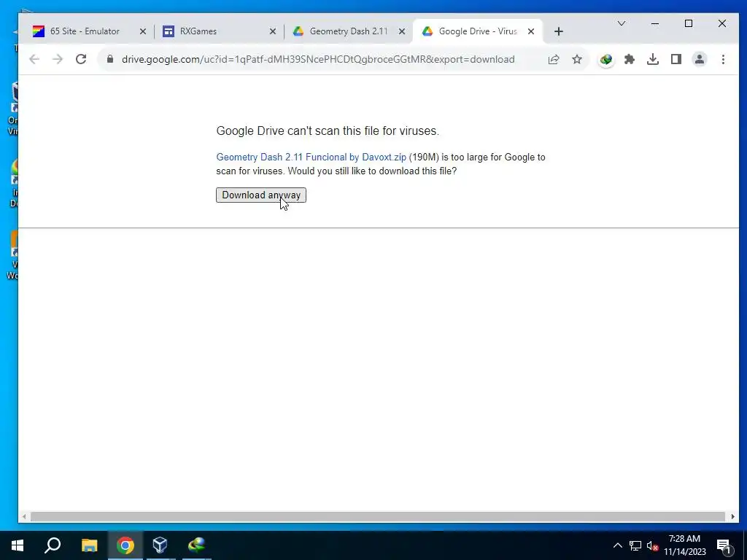
Task: Open the network status tray icon
Action: click(635, 545)
